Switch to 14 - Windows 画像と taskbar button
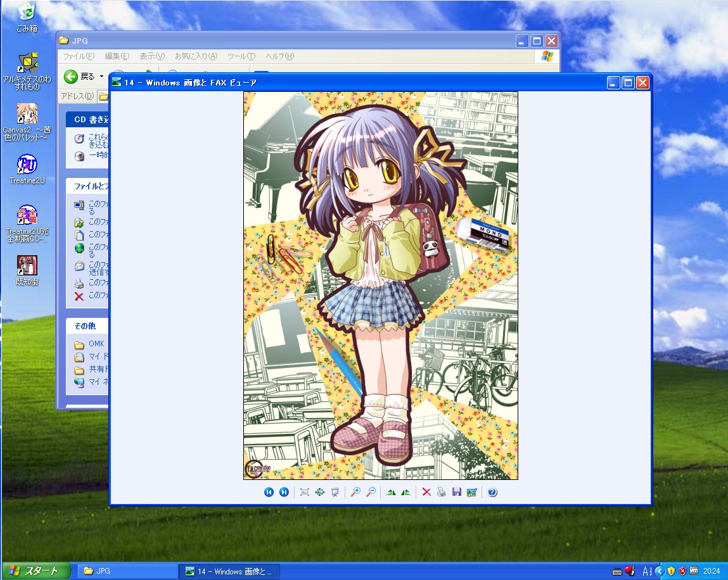 click(229, 571)
